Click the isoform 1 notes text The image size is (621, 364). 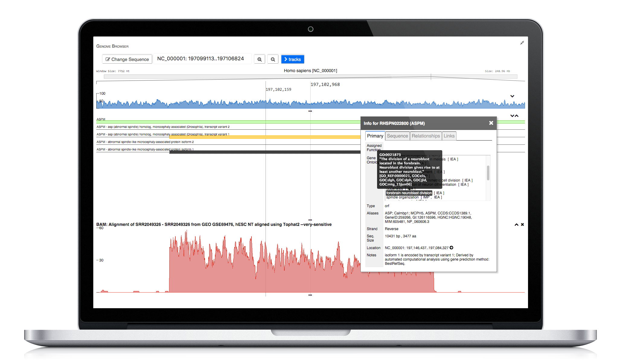point(437,259)
